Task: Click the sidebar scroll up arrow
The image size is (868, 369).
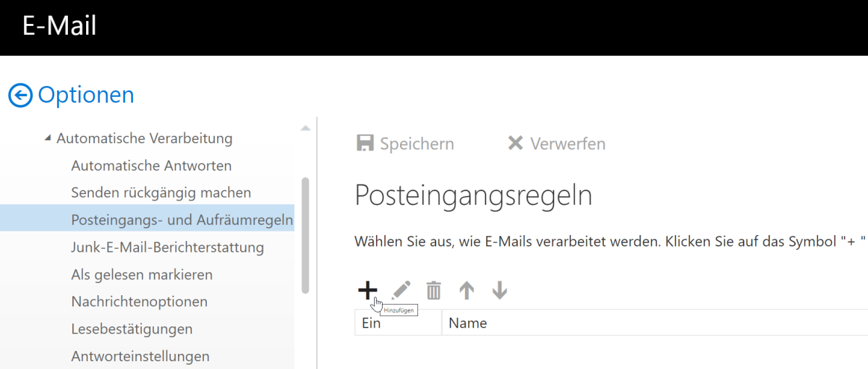Action: coord(305,128)
